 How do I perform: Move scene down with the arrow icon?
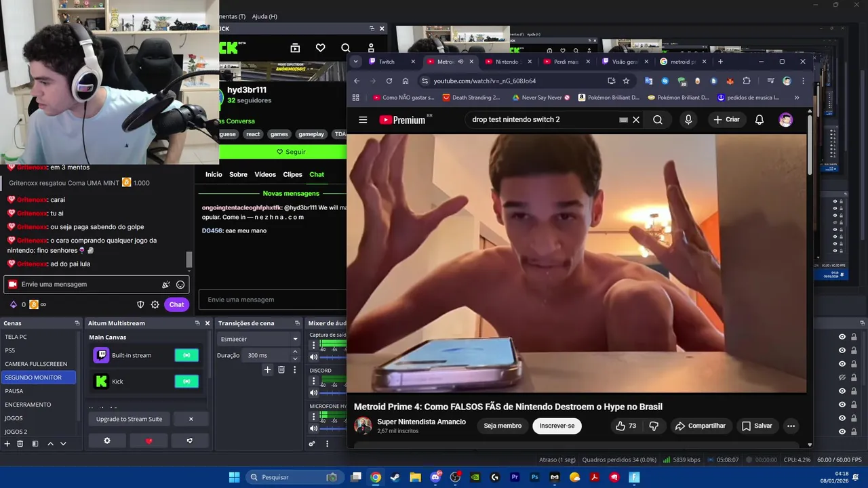[x=63, y=443]
